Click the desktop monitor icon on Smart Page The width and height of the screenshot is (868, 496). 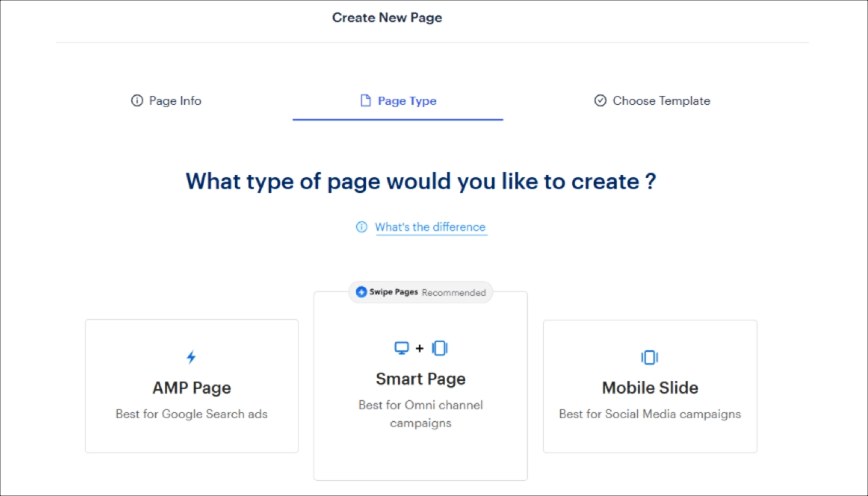tap(403, 348)
